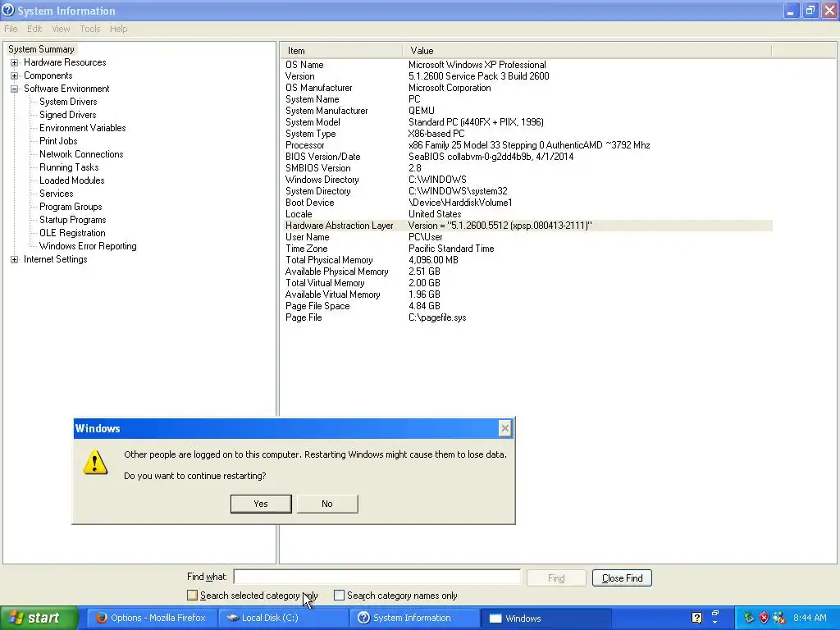Screen dimensions: 840x630
Task: Select the Hardware Abstraction Layer row
Action: pyautogui.click(x=527, y=226)
